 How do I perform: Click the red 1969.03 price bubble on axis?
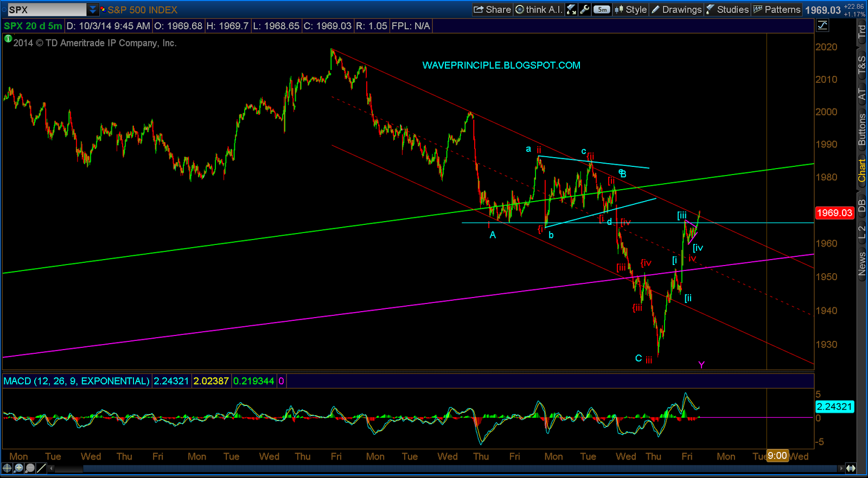[835, 213]
